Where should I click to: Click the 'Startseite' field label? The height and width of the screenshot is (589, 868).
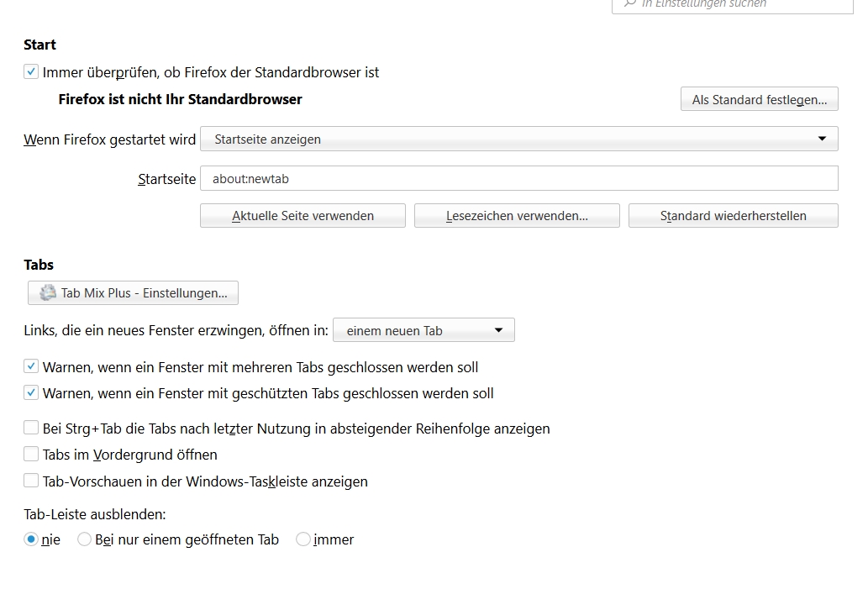(x=166, y=179)
